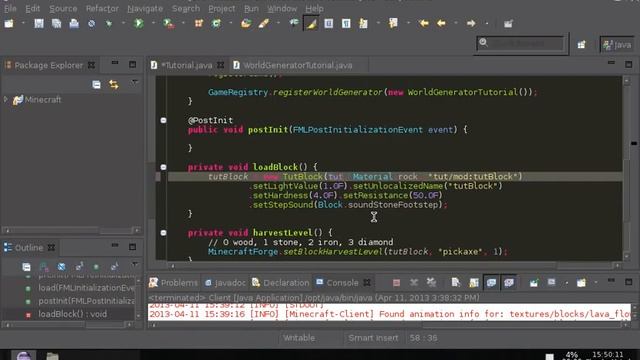This screenshot has height=360, width=640.
Task: Open the Run configurations dropdown arrow
Action: coord(153,24)
